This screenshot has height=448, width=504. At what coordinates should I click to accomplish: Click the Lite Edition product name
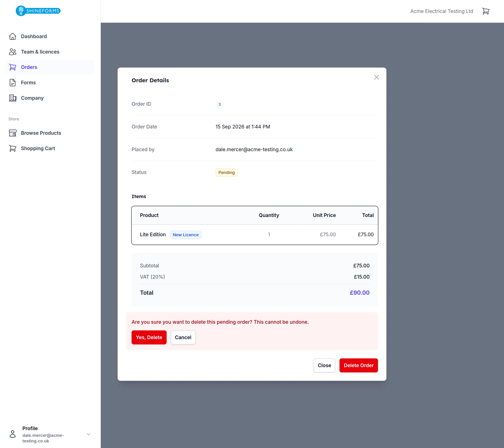point(153,234)
